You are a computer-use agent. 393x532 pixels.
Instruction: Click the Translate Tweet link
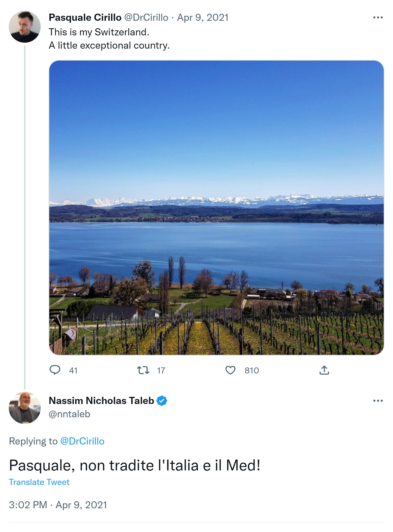39,482
